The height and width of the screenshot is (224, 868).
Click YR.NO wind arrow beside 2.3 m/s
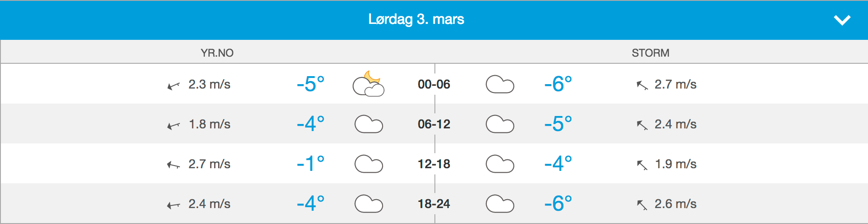tap(173, 86)
